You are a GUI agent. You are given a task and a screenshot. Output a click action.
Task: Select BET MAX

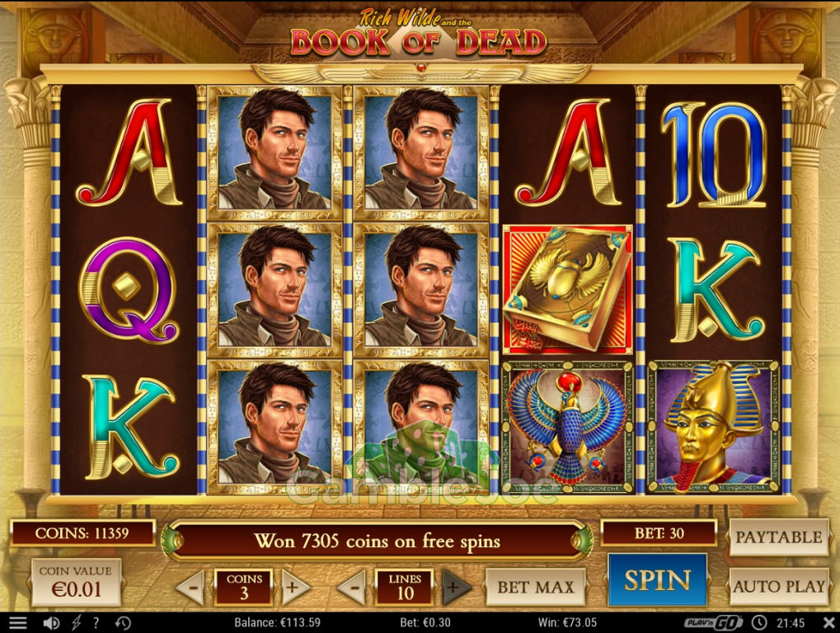pyautogui.click(x=535, y=588)
